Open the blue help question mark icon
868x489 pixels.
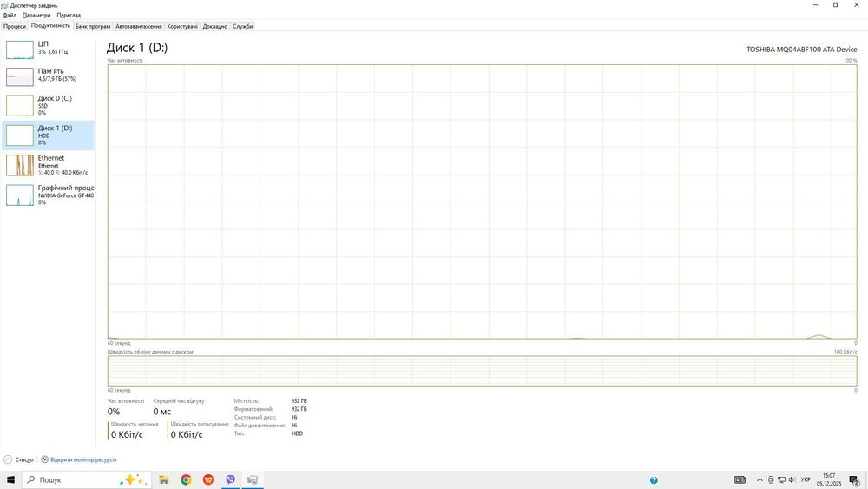click(x=654, y=480)
